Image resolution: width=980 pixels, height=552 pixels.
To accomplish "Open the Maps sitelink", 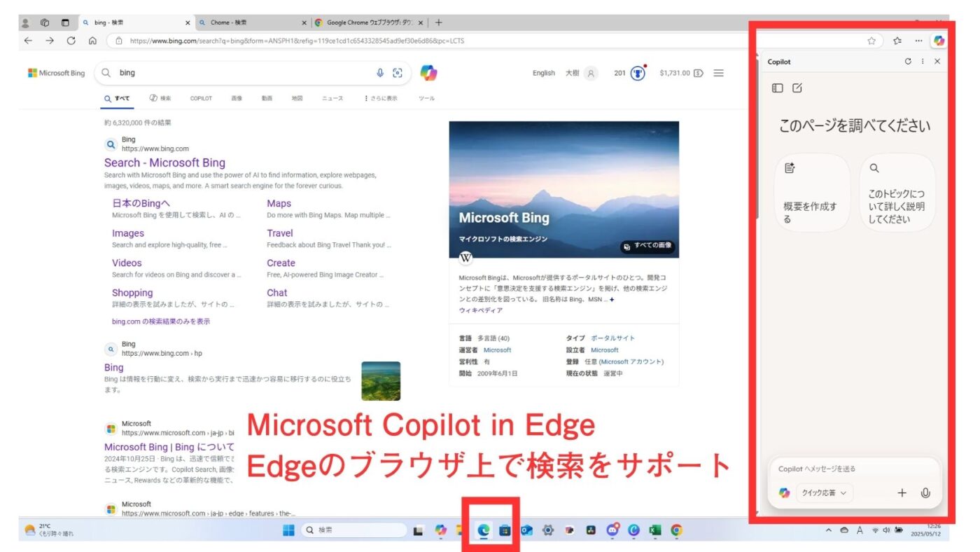I will coord(279,203).
